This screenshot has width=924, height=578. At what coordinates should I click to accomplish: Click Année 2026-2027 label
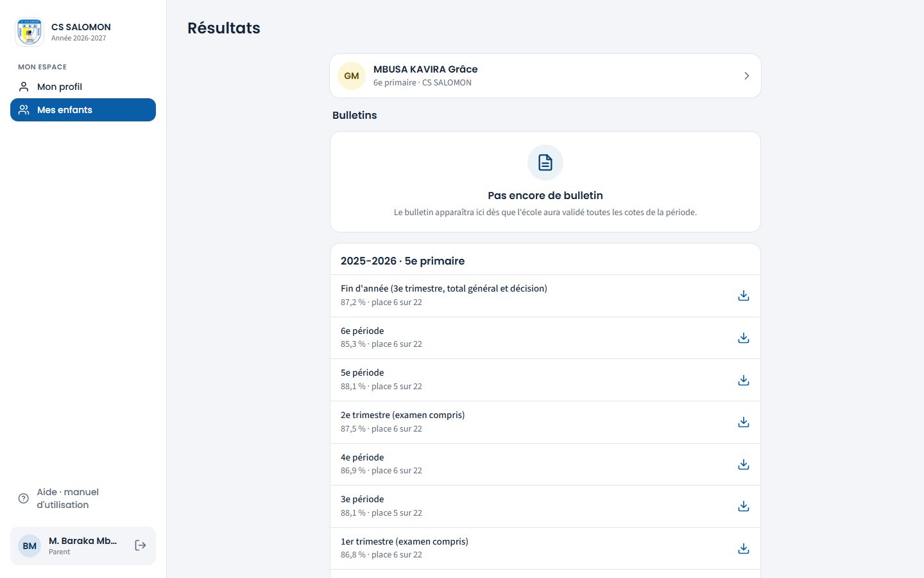tap(79, 38)
